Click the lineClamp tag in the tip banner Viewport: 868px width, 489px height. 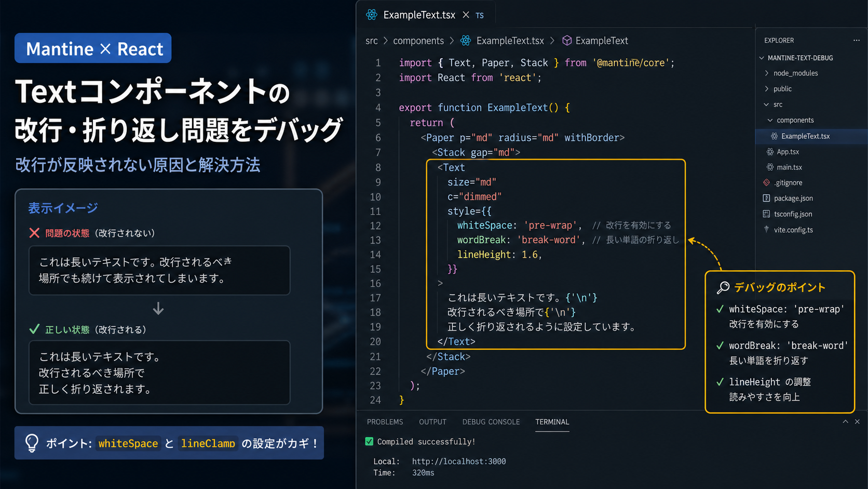pos(208,443)
